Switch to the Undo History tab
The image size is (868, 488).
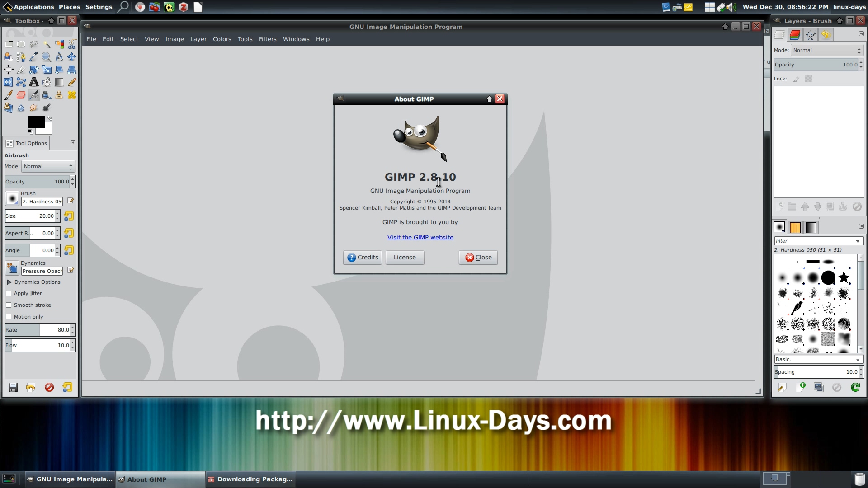click(x=826, y=35)
